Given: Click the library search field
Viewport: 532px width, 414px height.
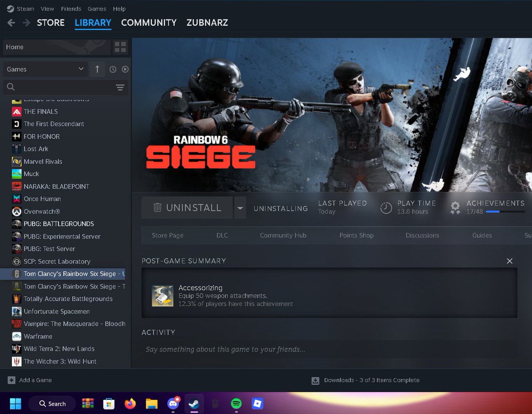Looking at the screenshot, I should 65,87.
